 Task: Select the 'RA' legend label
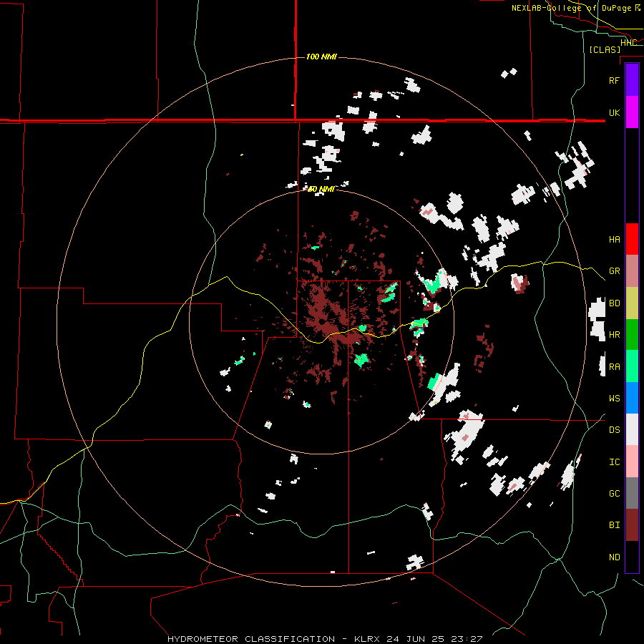click(x=614, y=367)
